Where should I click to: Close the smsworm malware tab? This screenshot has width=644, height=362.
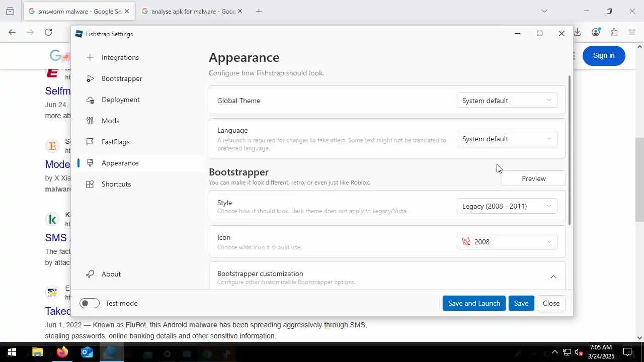click(x=127, y=11)
